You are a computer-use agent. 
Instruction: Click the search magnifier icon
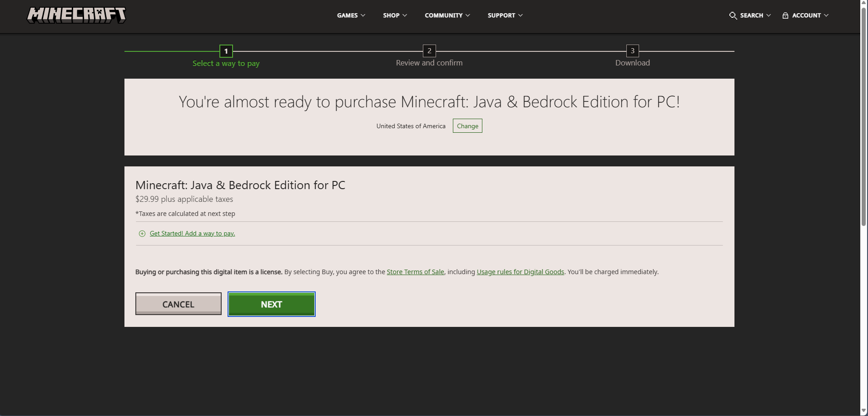click(x=733, y=15)
